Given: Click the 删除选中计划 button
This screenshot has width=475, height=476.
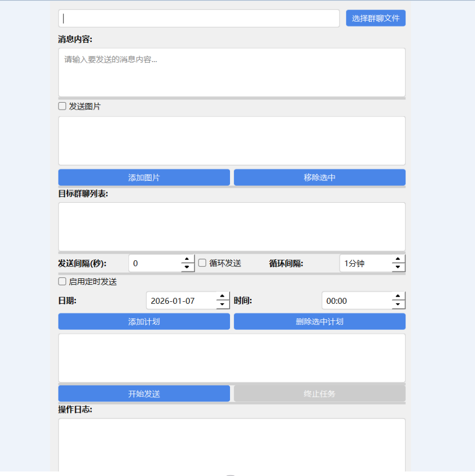Looking at the screenshot, I should pyautogui.click(x=319, y=322).
